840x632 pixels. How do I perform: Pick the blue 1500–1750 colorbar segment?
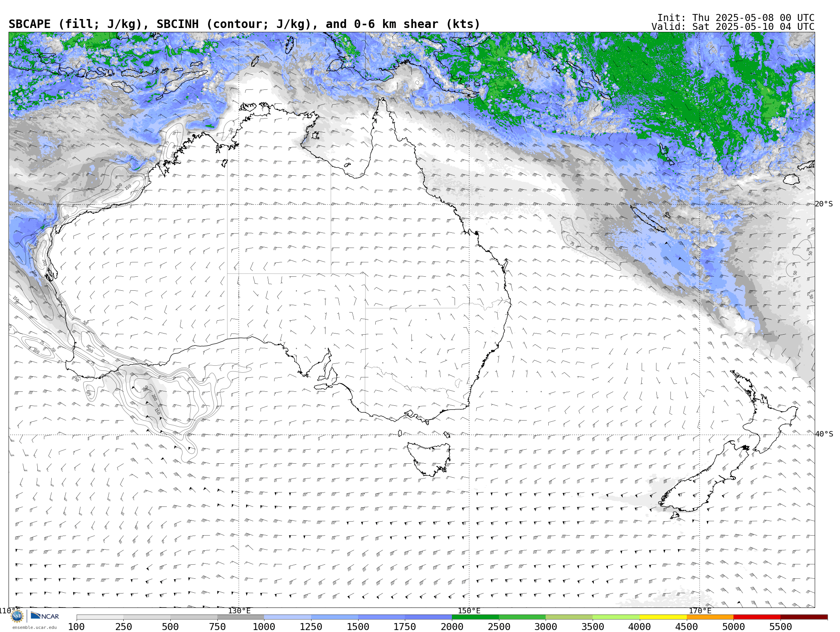click(x=381, y=617)
